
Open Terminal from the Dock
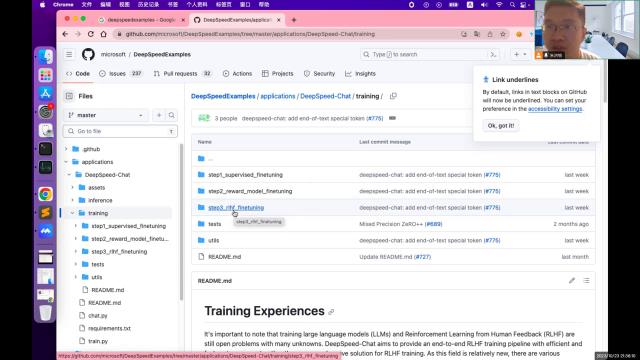coord(46,149)
